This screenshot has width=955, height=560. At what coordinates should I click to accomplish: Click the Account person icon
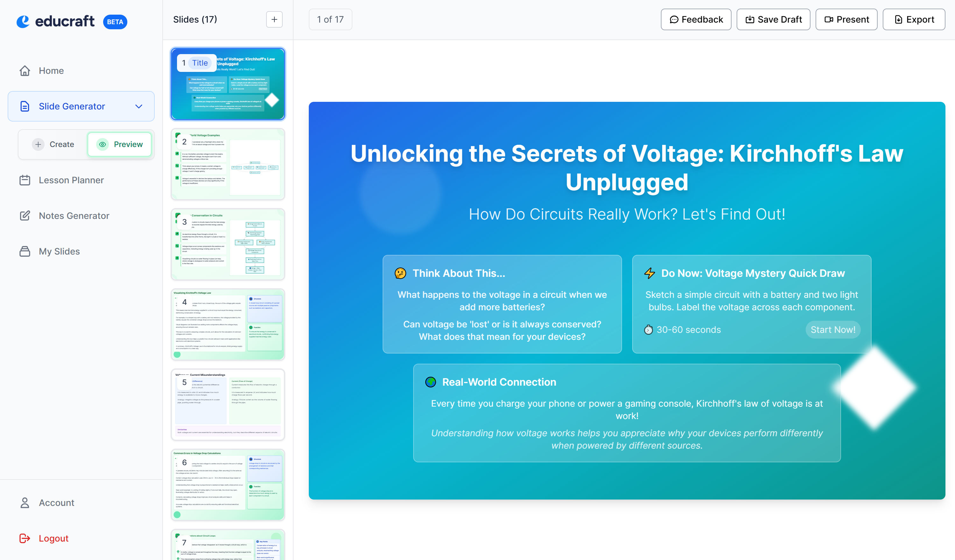25,502
